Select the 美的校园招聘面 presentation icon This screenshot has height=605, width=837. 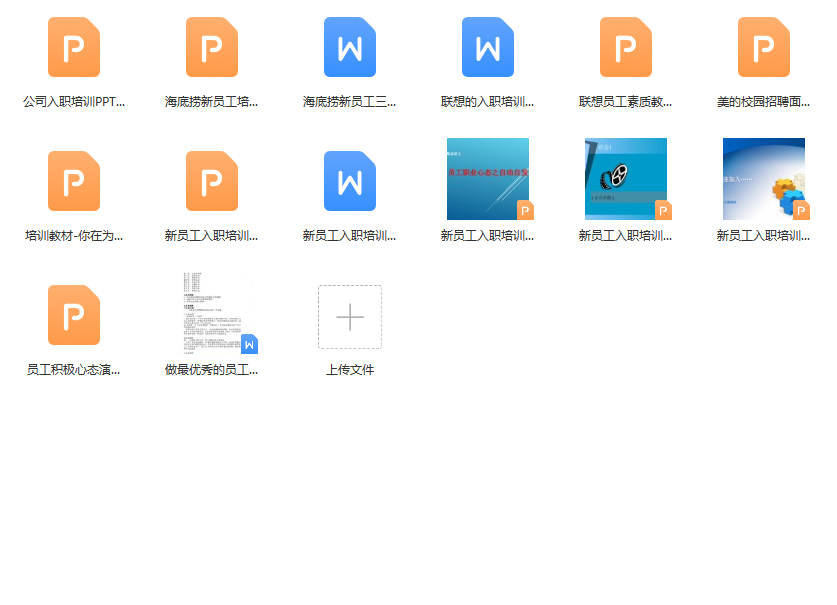click(x=764, y=47)
